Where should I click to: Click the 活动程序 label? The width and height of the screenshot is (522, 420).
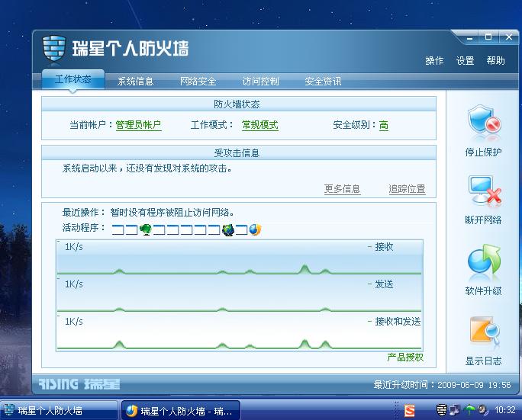pos(83,228)
